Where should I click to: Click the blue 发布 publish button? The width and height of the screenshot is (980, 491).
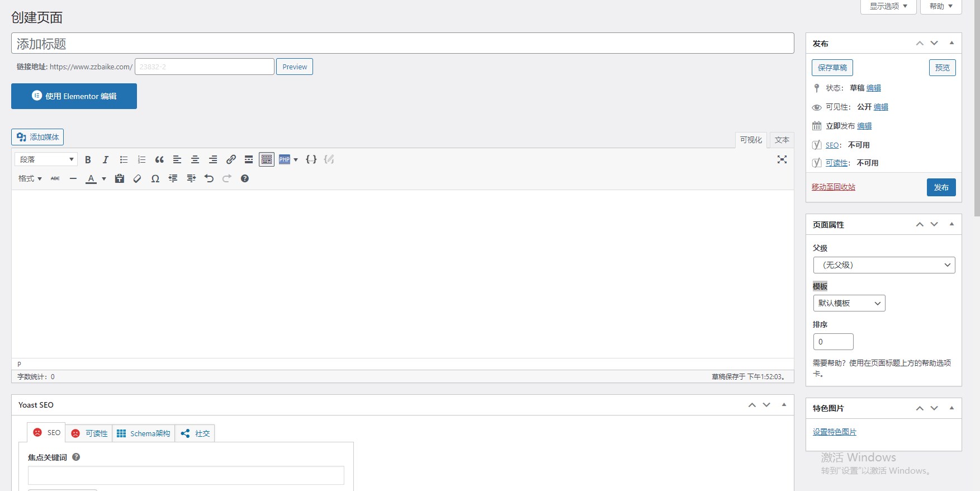point(941,187)
